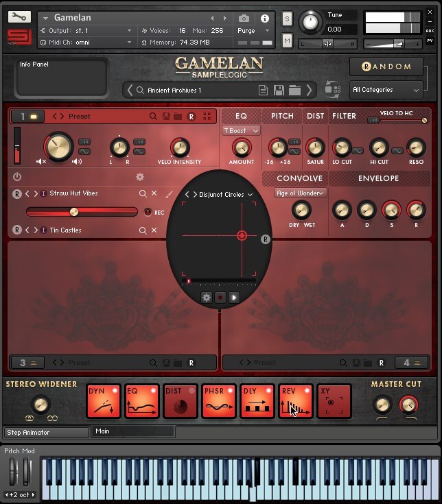Open the PHSR phaser effect module

tap(219, 401)
